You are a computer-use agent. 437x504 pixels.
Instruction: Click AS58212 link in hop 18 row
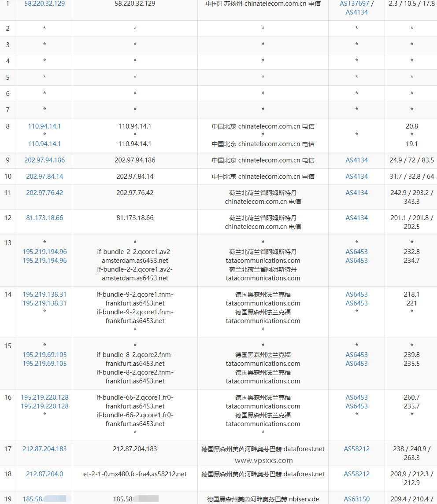tap(356, 474)
